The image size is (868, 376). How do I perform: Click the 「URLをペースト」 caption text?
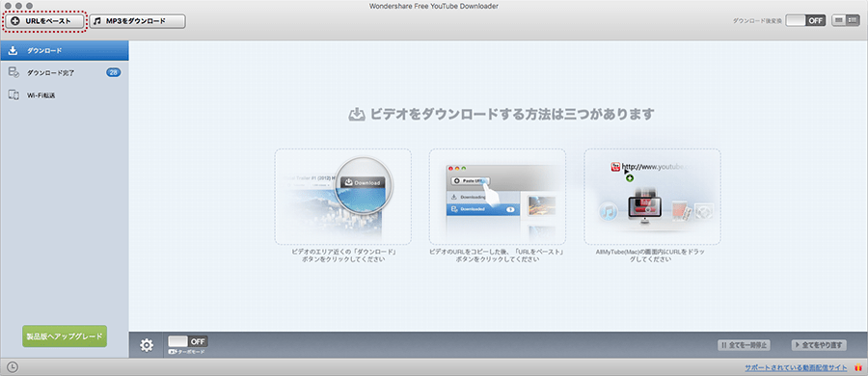point(497,255)
